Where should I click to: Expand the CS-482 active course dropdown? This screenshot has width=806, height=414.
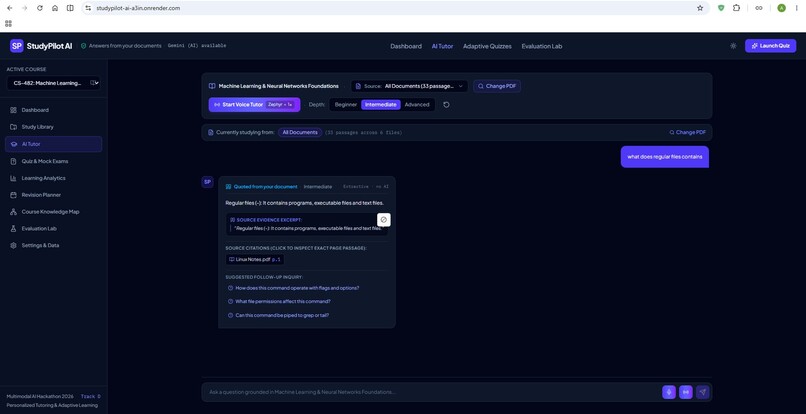coord(53,83)
